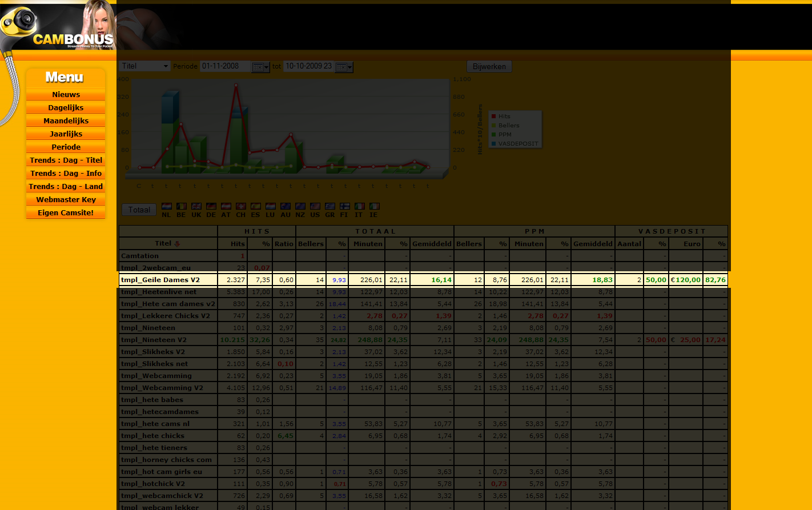The image size is (812, 510).
Task: Click the Ratio column header
Action: [284, 244]
